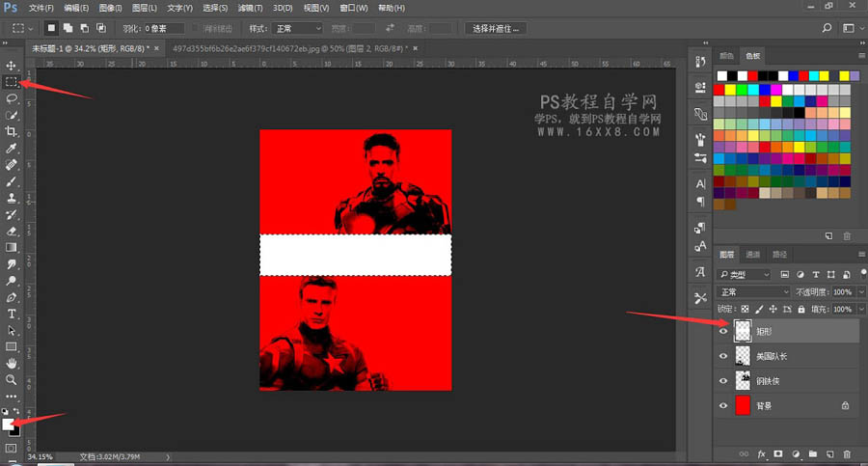Expand the opacity 不透明度 slider arrow

[x=861, y=292]
